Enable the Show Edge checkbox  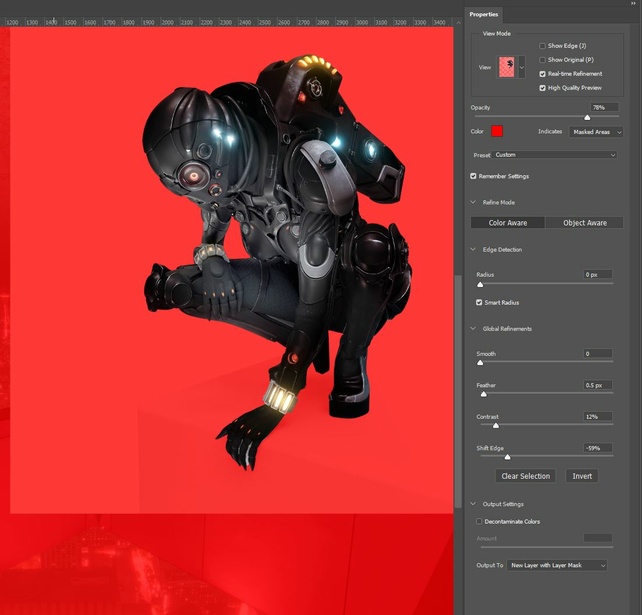point(543,46)
